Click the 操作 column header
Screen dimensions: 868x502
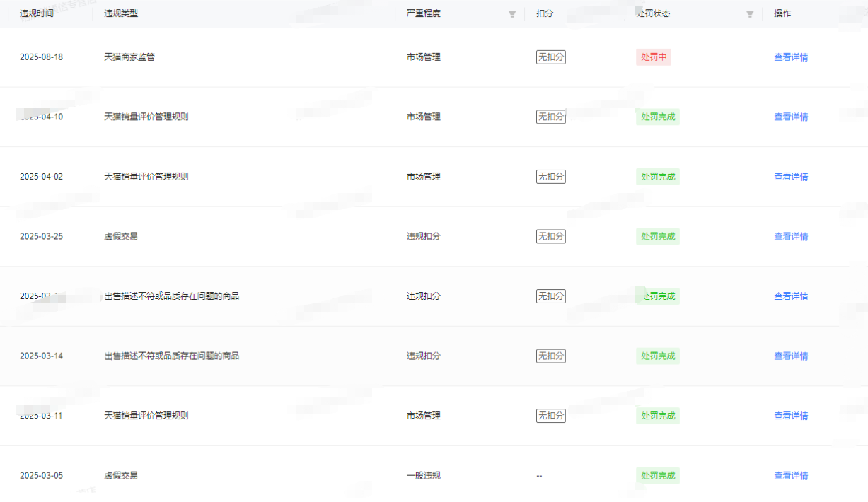point(782,13)
